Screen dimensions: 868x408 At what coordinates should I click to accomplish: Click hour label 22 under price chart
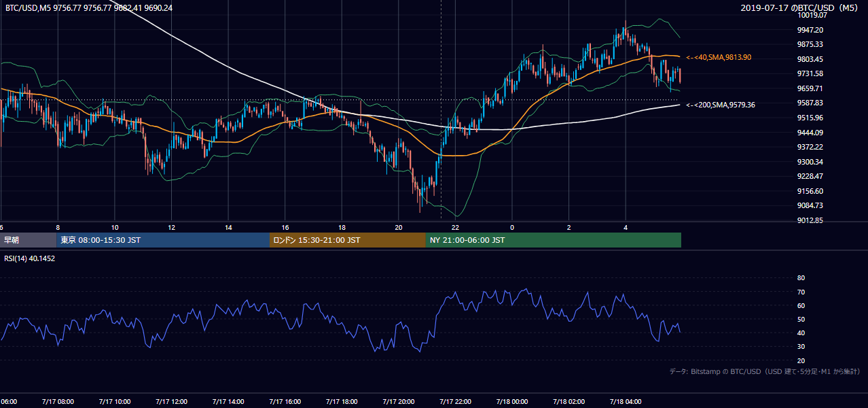tap(456, 228)
